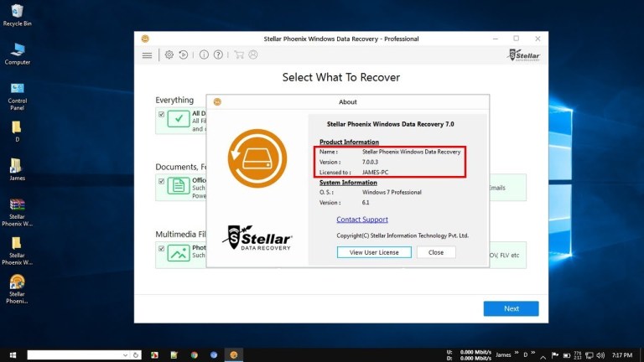This screenshot has width=644, height=362.
Task: Click the flag Action Center tray icon
Action: (x=555, y=355)
